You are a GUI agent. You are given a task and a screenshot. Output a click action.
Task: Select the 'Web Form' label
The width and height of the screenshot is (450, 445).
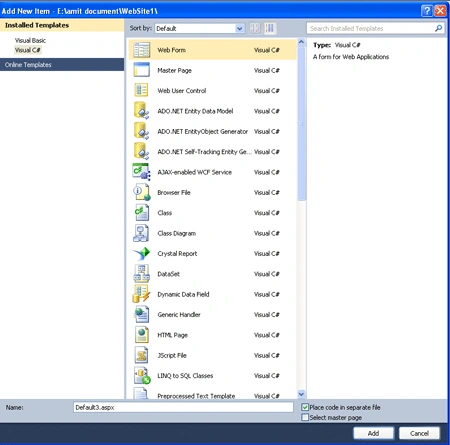[171, 50]
